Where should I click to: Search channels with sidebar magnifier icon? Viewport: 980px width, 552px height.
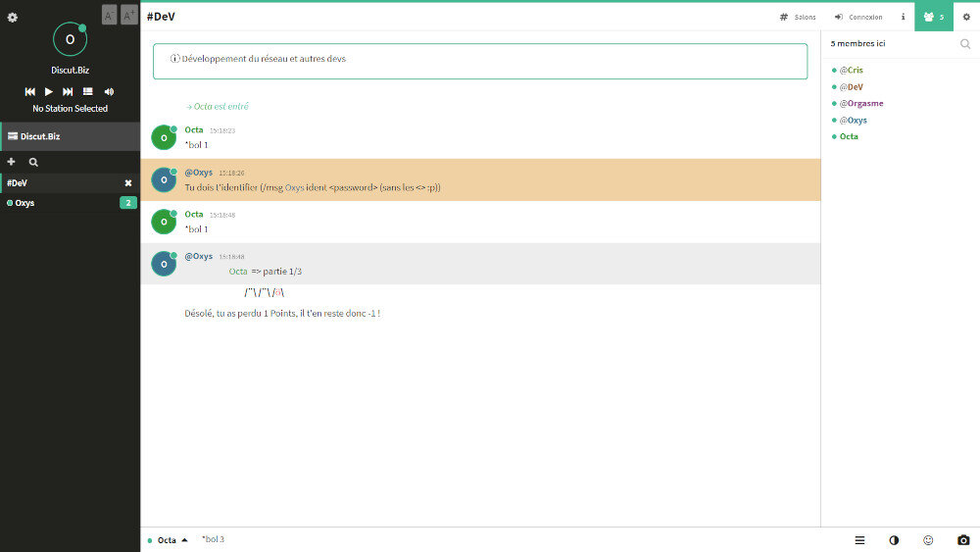point(33,162)
